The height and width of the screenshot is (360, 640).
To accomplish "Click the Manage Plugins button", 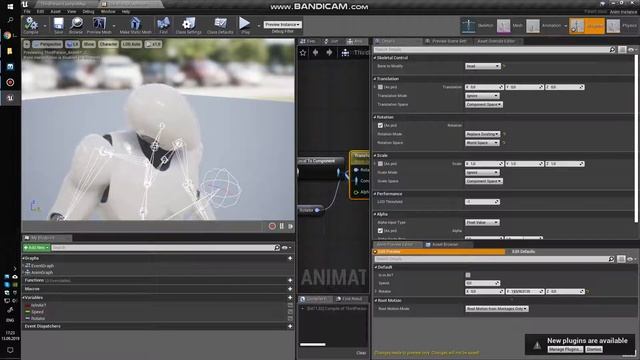I will tap(565, 349).
